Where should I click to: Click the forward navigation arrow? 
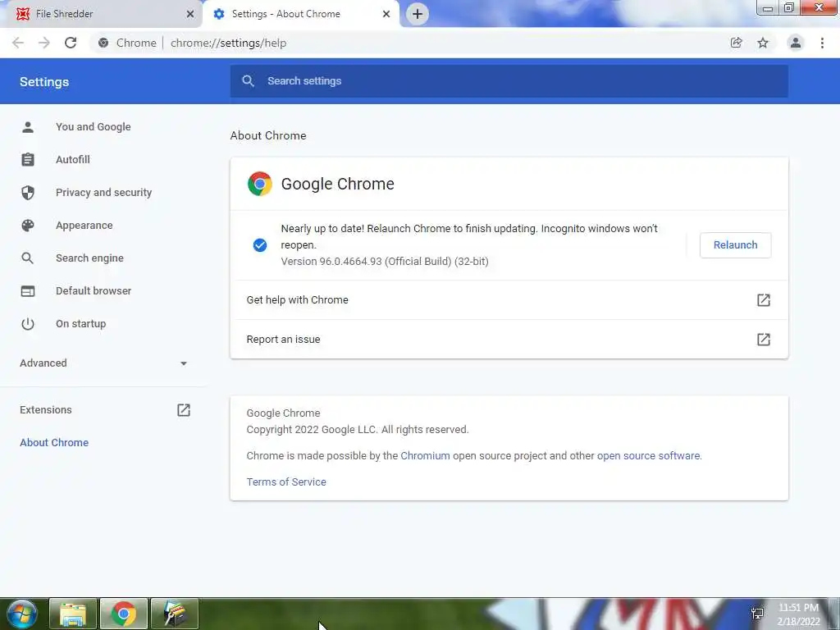point(44,43)
